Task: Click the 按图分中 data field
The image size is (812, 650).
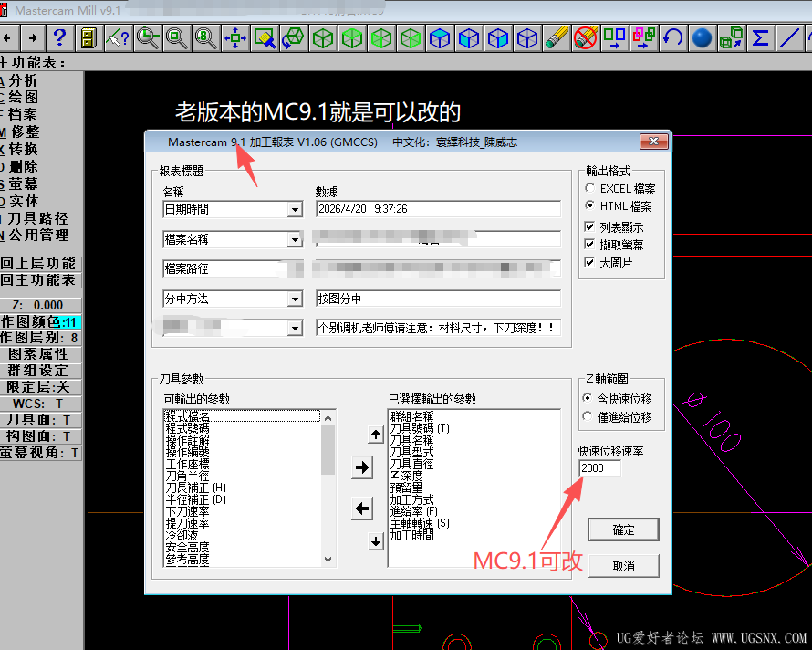Action: pos(438,299)
